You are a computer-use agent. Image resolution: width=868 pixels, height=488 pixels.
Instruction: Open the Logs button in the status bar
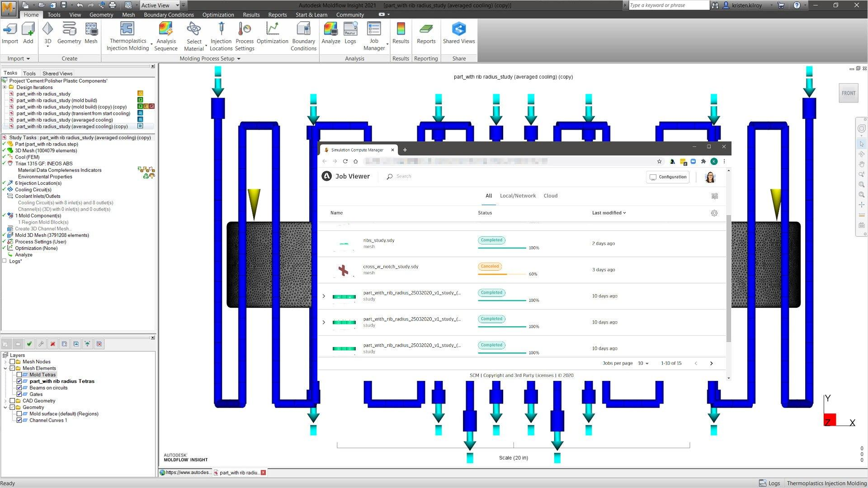click(769, 483)
